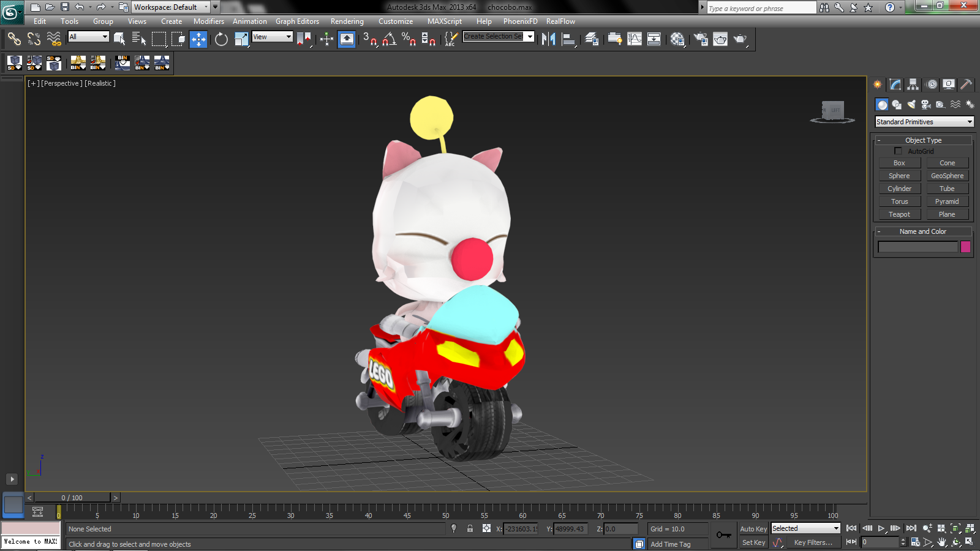The width and height of the screenshot is (980, 551).
Task: Open the Modifiers menu
Action: tap(209, 21)
